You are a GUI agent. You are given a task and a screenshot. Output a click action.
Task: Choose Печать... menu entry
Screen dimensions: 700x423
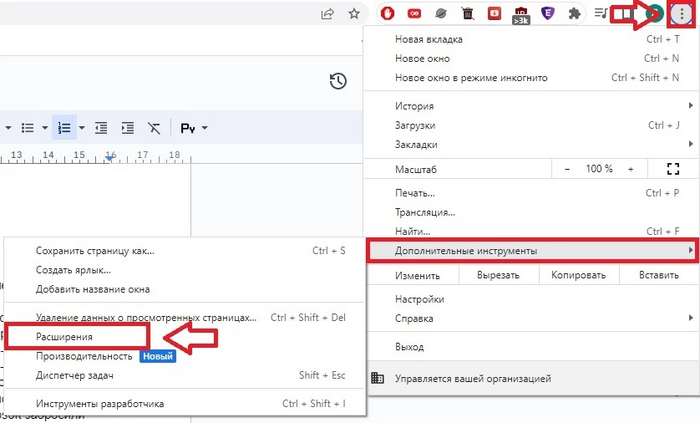point(532,193)
